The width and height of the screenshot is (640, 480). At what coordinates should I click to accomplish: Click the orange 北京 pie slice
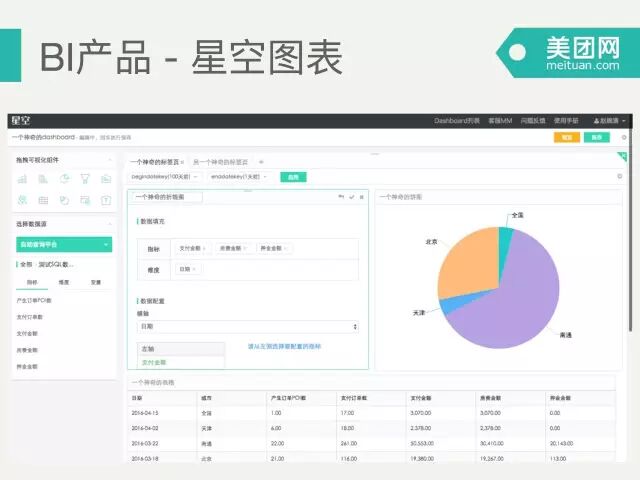coord(469,265)
